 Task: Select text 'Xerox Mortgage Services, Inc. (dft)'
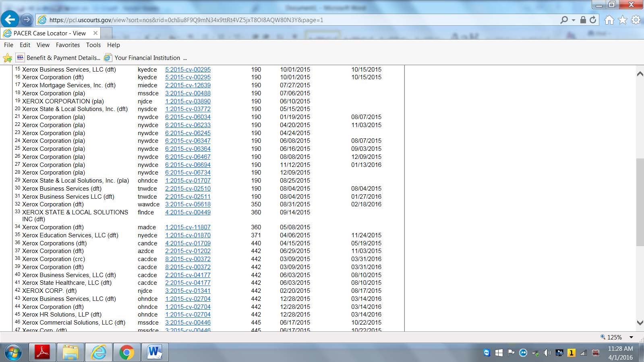coord(69,85)
